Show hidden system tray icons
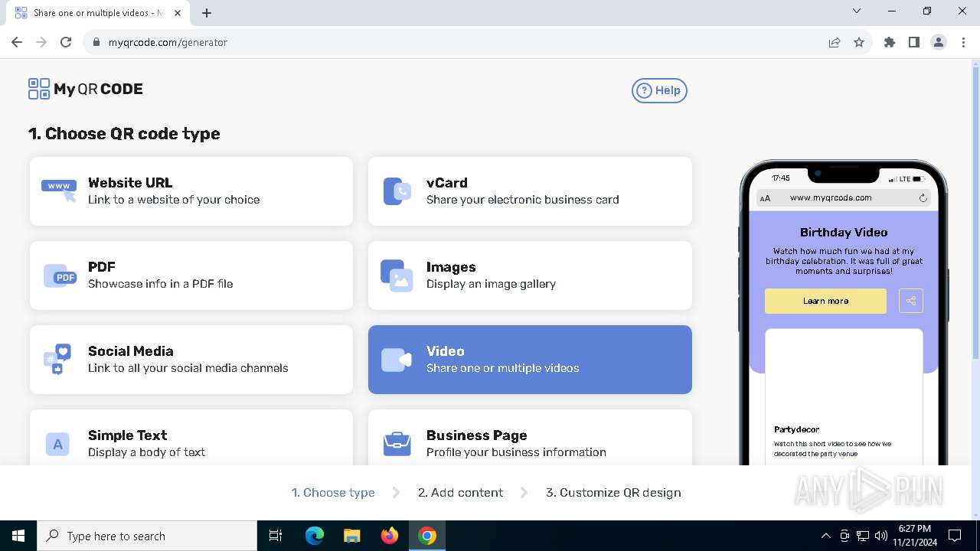The image size is (980, 551). [x=825, y=536]
